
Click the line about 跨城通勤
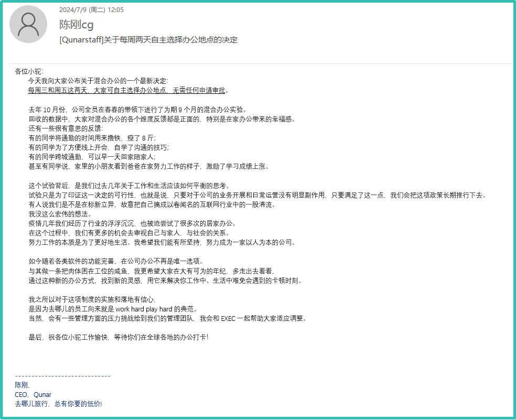[92, 157]
